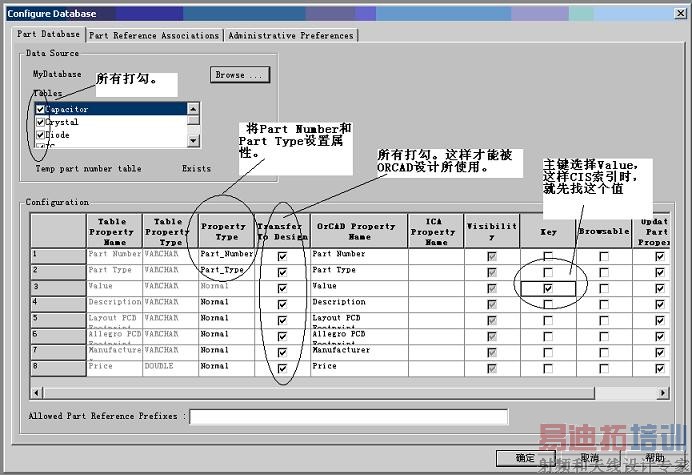
Task: Uncheck the Key checkbox in Value row
Action: (x=548, y=288)
